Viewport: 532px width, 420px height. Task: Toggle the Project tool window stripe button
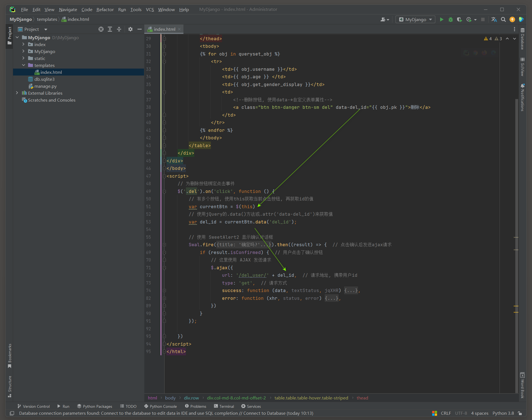click(10, 36)
